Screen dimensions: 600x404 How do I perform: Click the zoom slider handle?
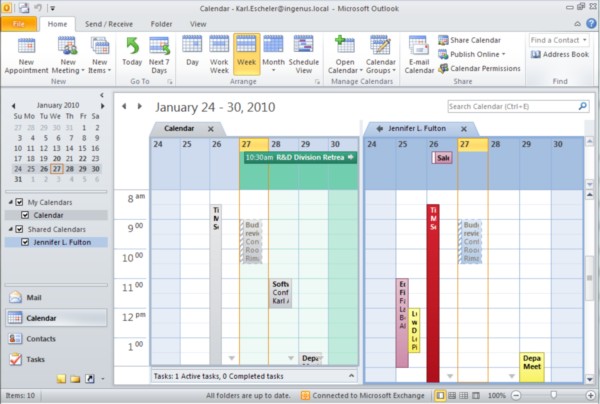click(x=553, y=395)
